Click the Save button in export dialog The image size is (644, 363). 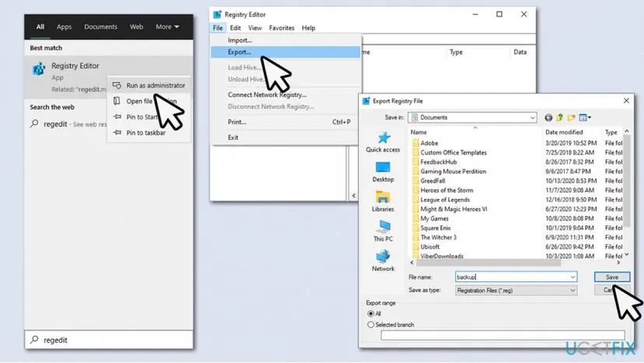pyautogui.click(x=612, y=277)
